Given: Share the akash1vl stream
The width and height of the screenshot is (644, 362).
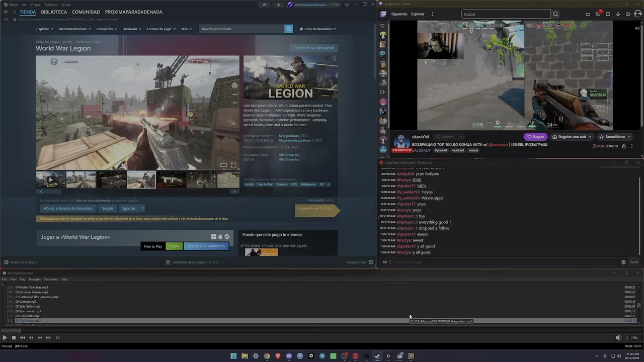Looking at the screenshot, I should click(x=624, y=146).
